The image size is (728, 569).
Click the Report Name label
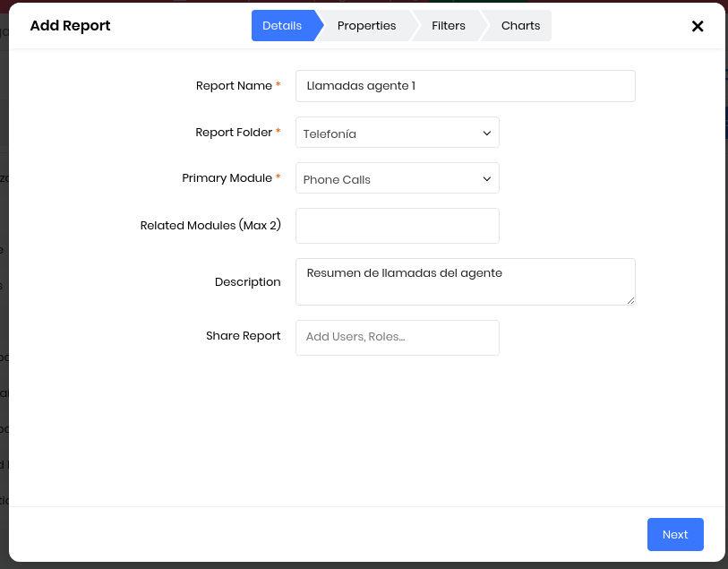point(234,86)
